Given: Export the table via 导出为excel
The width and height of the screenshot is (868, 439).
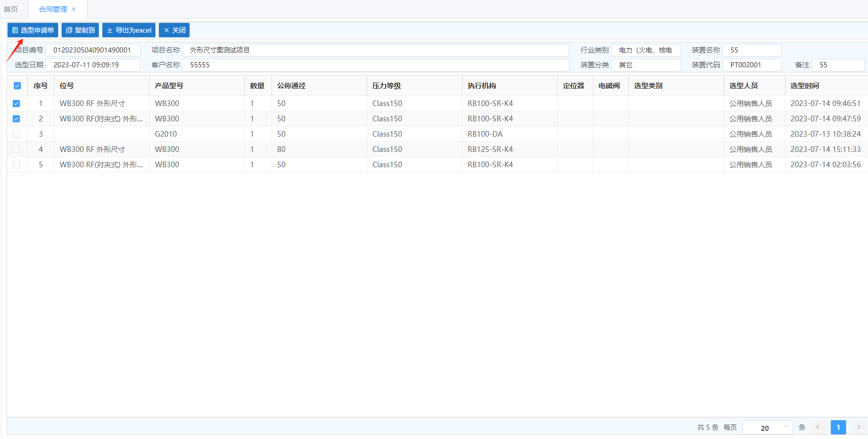Looking at the screenshot, I should tap(129, 30).
